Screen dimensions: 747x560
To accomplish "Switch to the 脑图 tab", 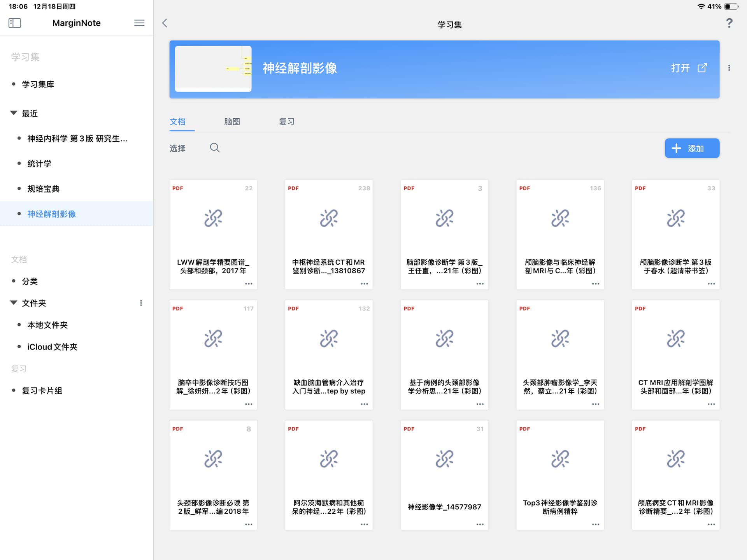I will tap(232, 122).
